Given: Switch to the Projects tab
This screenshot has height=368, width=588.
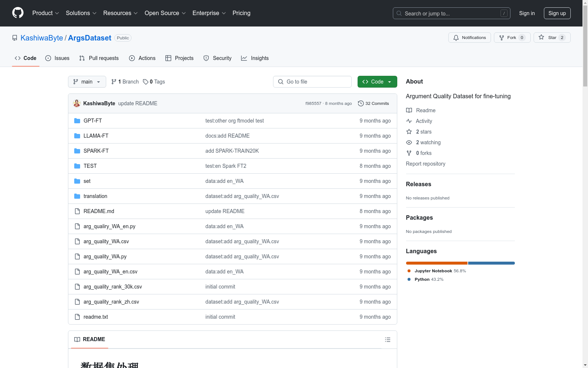Looking at the screenshot, I should point(179,58).
